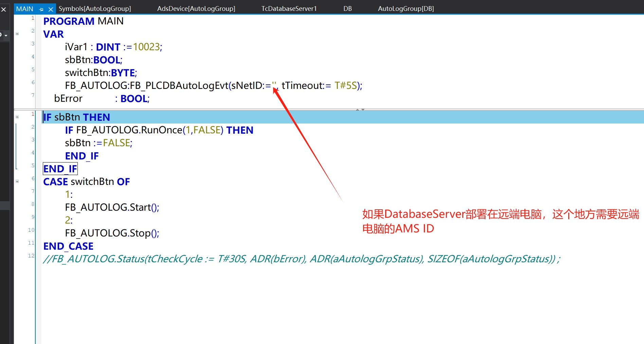The height and width of the screenshot is (344, 644).
Task: Select the AutoLogGroup[DB] tab
Action: [406, 8]
